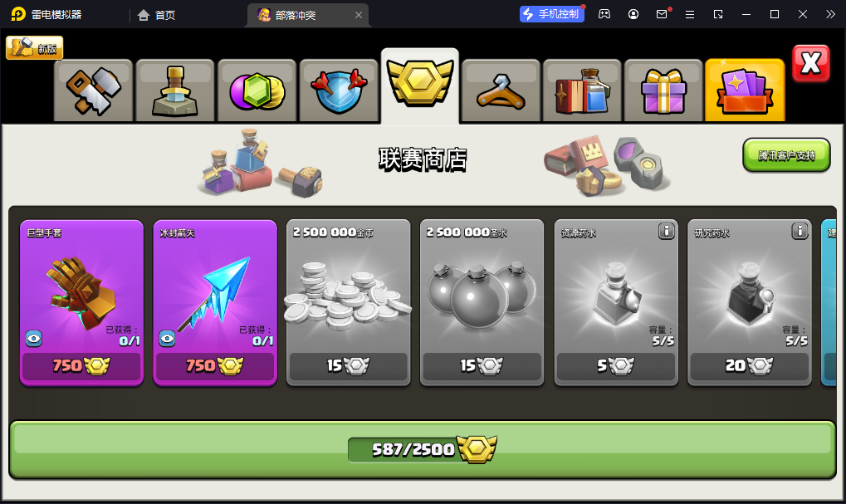Viewport: 846px width, 504px height.
Task: Open the hammer and saw builder tab
Action: (93, 91)
